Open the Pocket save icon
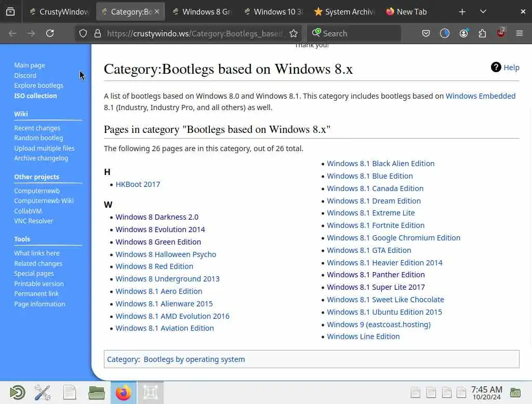 (x=426, y=33)
